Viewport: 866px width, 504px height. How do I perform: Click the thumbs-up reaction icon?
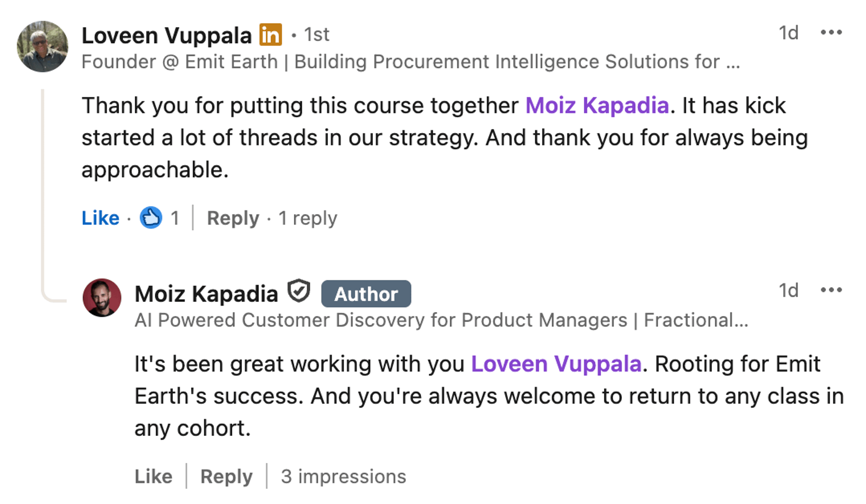[x=151, y=218]
